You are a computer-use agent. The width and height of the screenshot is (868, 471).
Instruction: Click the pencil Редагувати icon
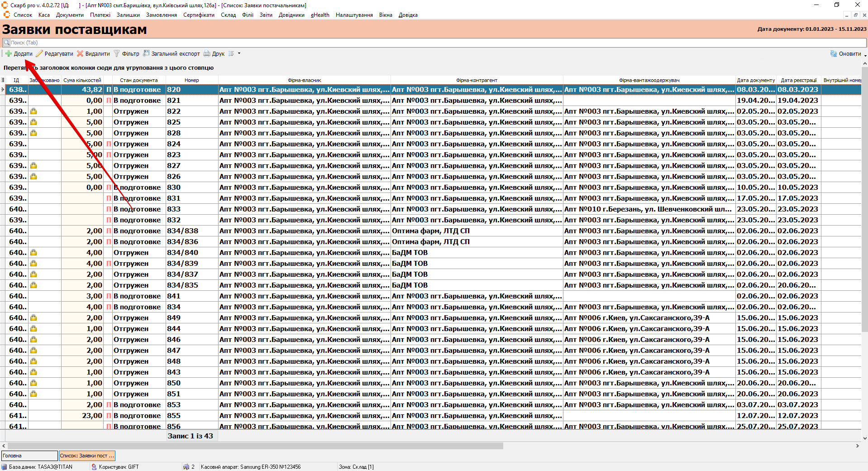(x=39, y=53)
